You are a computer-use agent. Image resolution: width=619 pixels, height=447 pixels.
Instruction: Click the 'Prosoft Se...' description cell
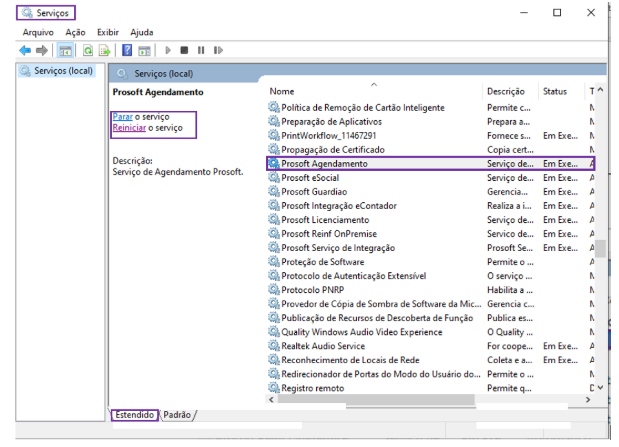pyautogui.click(x=510, y=248)
